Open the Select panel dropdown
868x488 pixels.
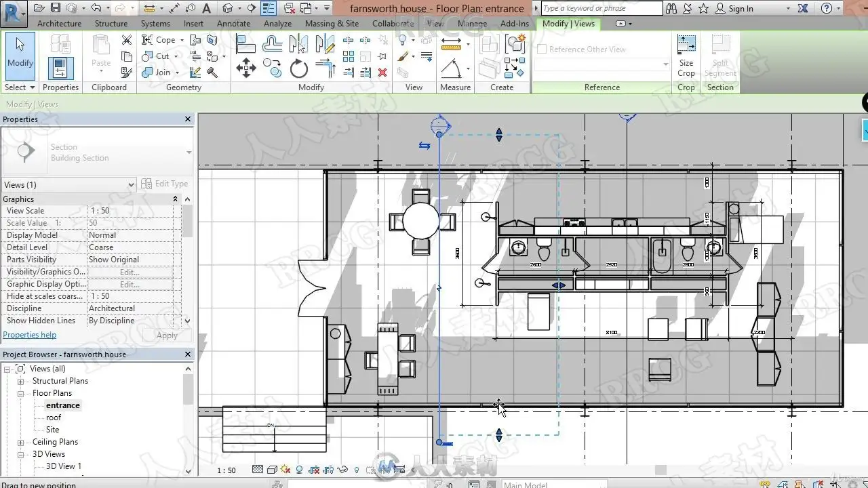click(20, 87)
